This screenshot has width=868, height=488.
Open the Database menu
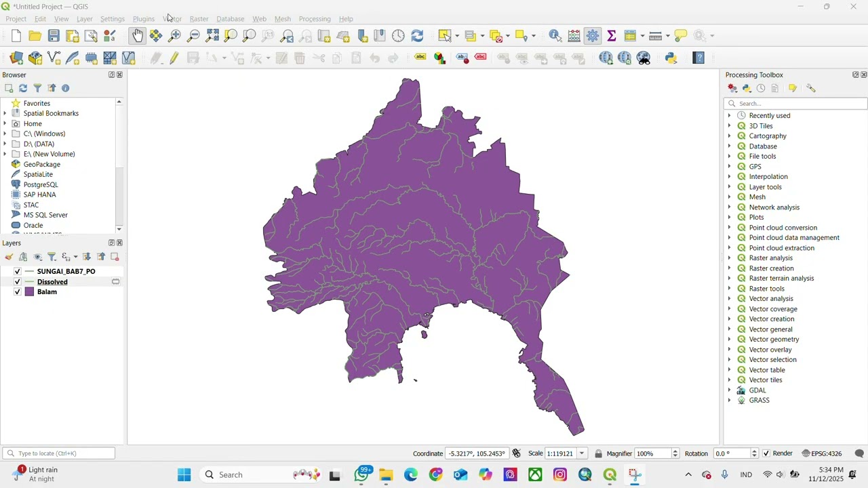click(230, 19)
